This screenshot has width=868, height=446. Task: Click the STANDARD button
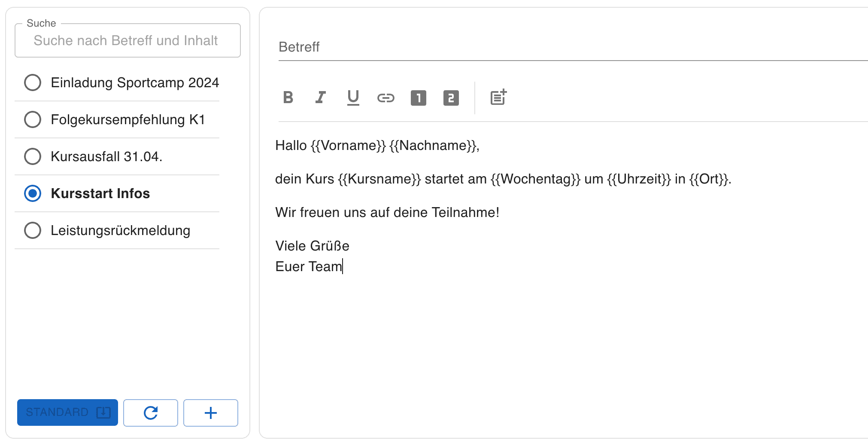[67, 412]
